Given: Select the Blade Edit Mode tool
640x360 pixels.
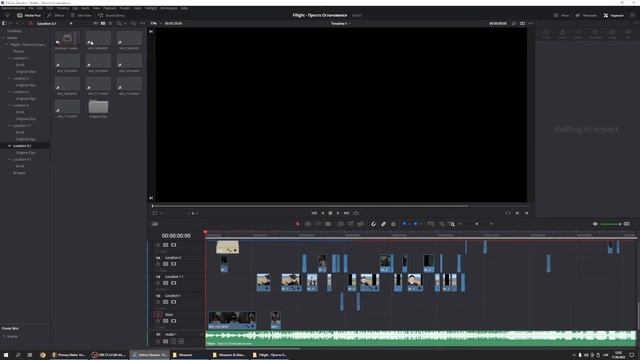Looking at the screenshot, I should click(328, 224).
